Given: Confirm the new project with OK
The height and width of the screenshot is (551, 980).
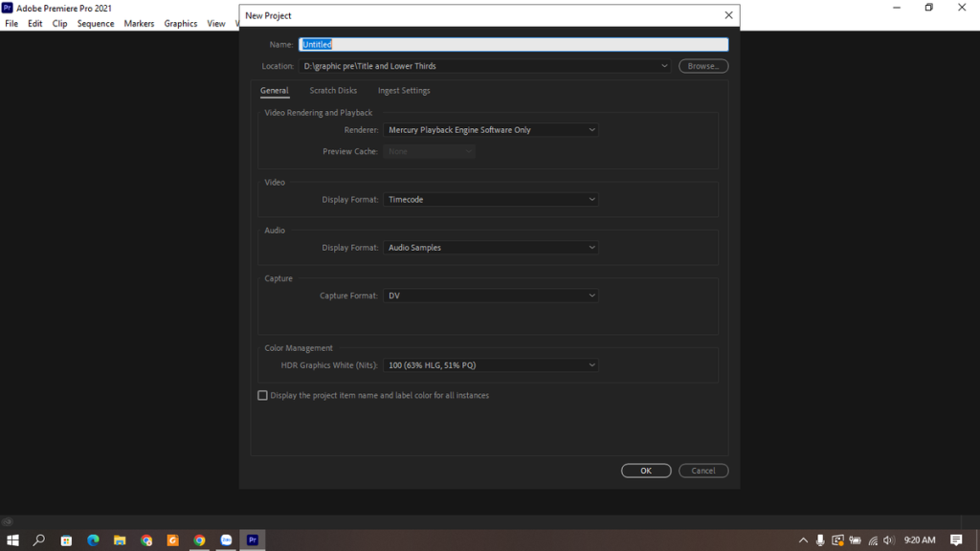Looking at the screenshot, I should point(646,471).
